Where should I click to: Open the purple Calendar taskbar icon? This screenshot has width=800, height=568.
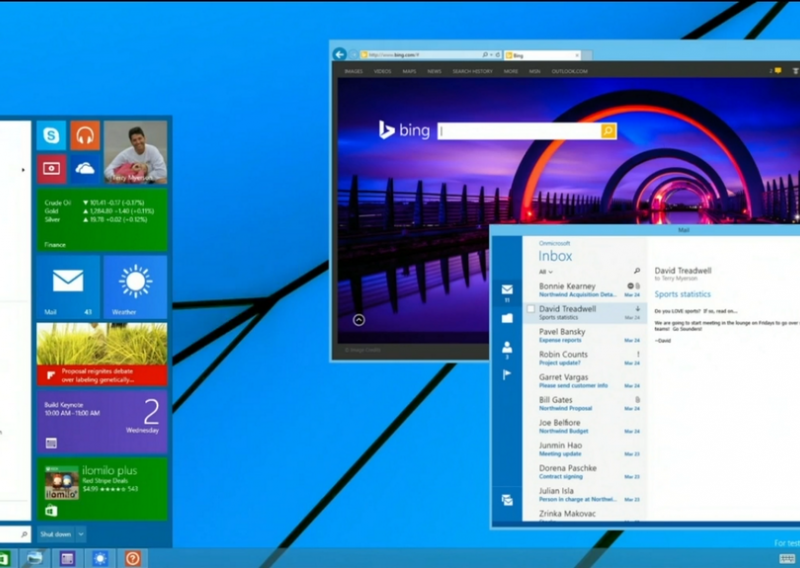(x=67, y=558)
